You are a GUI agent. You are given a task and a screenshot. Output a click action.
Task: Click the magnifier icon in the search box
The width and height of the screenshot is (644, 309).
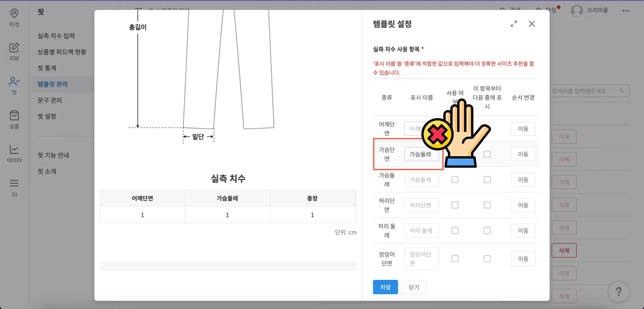621,91
